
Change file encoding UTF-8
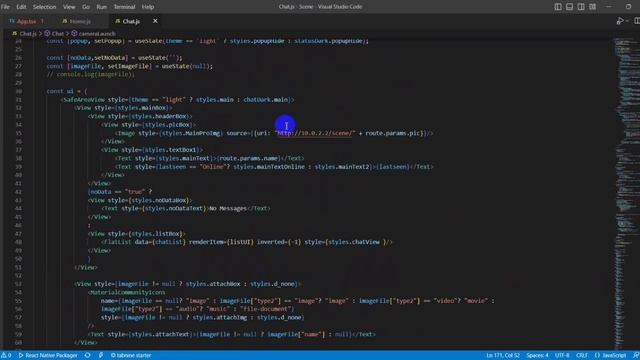(x=562, y=356)
